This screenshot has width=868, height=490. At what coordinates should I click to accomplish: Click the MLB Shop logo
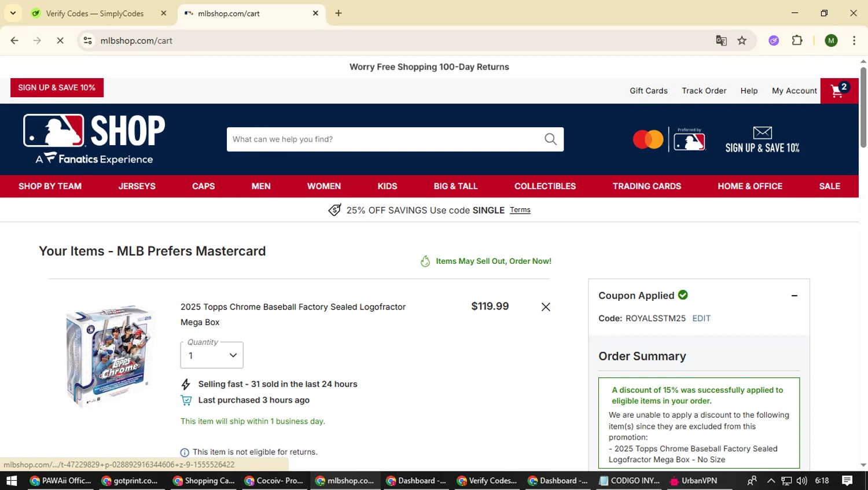click(x=94, y=139)
